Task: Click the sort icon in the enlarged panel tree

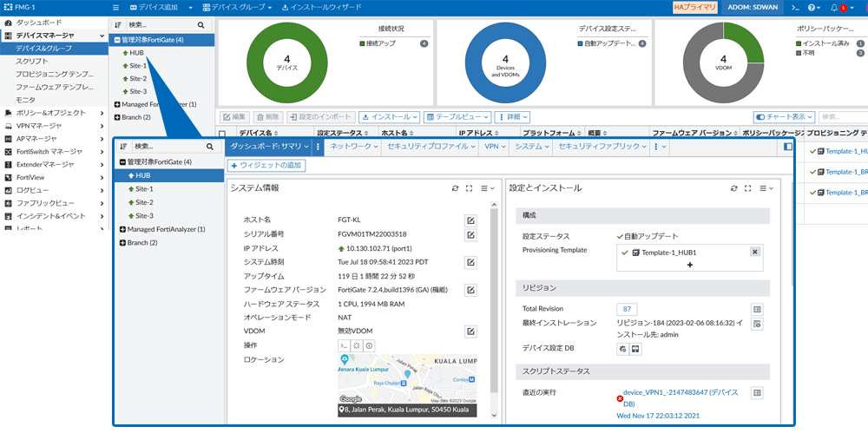Action: pos(123,147)
